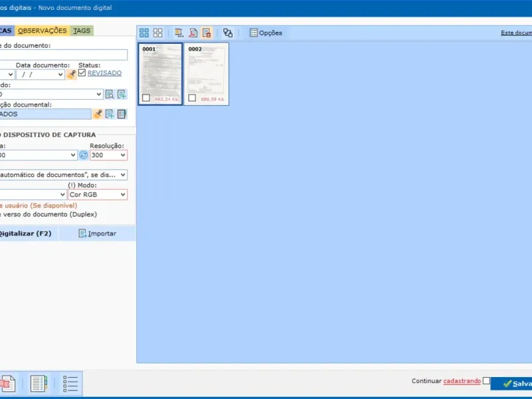
Task: Deselect all pages using empty grid icon
Action: [158, 33]
